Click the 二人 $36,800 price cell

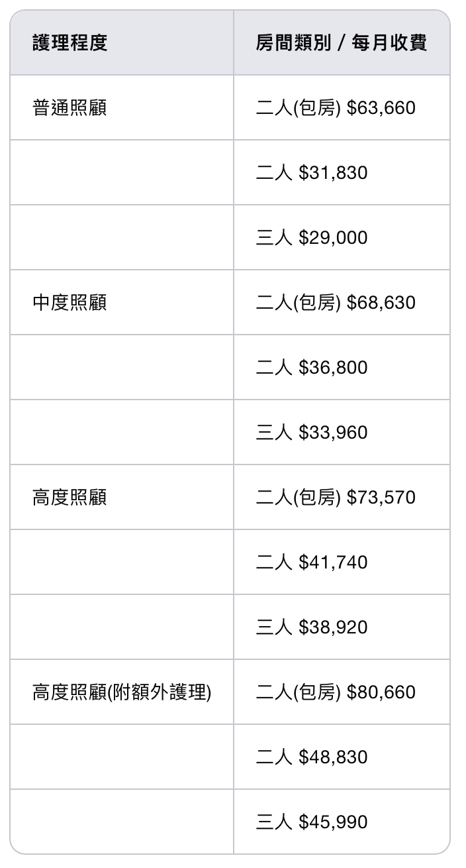point(312,368)
